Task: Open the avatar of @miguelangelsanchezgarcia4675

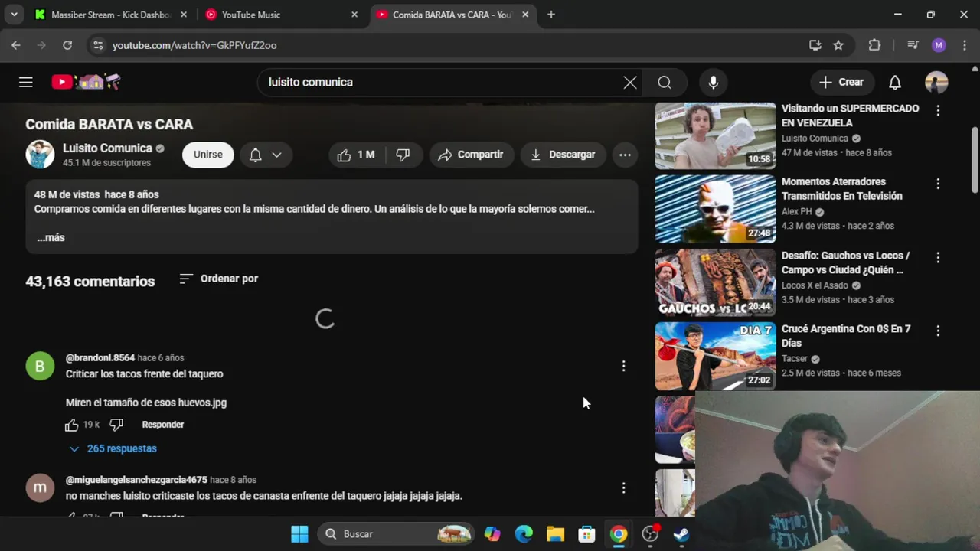Action: (x=40, y=487)
